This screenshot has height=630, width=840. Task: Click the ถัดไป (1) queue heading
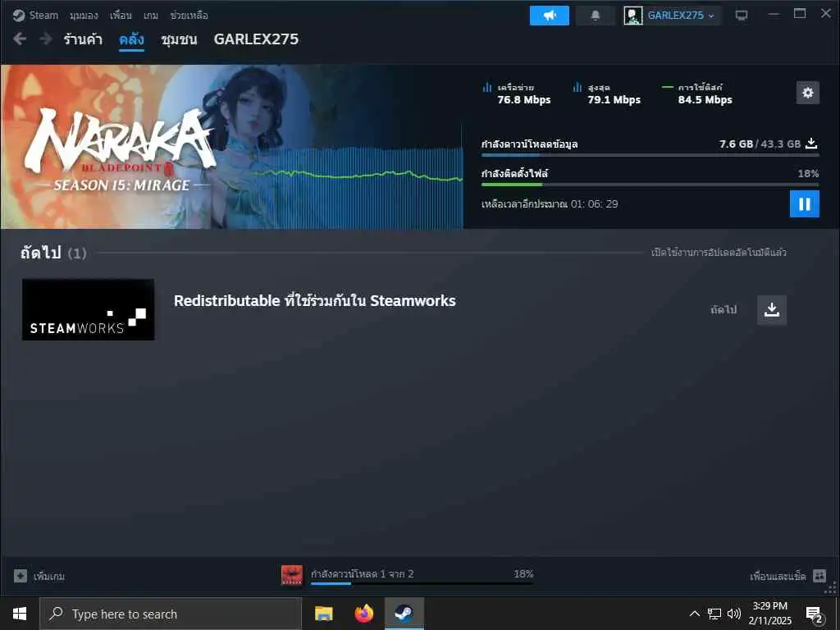53,253
